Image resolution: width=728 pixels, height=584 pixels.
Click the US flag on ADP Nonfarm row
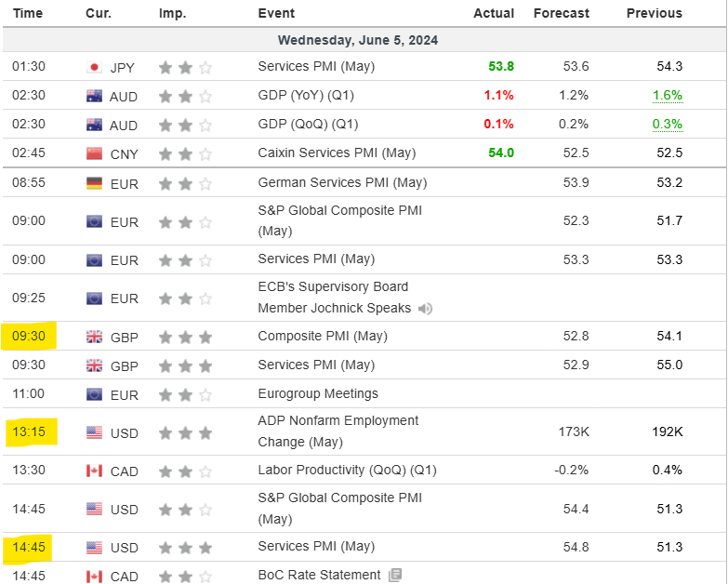pyautogui.click(x=94, y=432)
